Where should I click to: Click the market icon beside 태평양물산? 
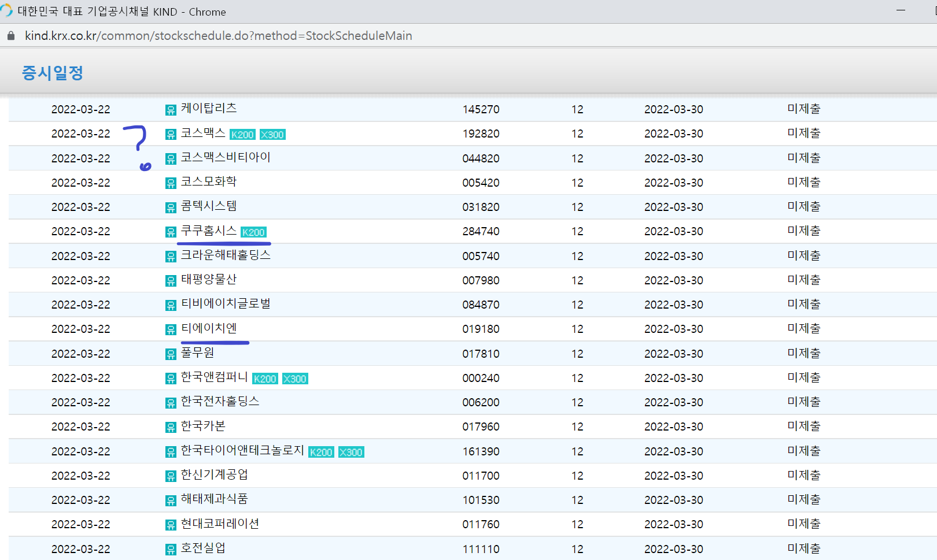coord(171,281)
